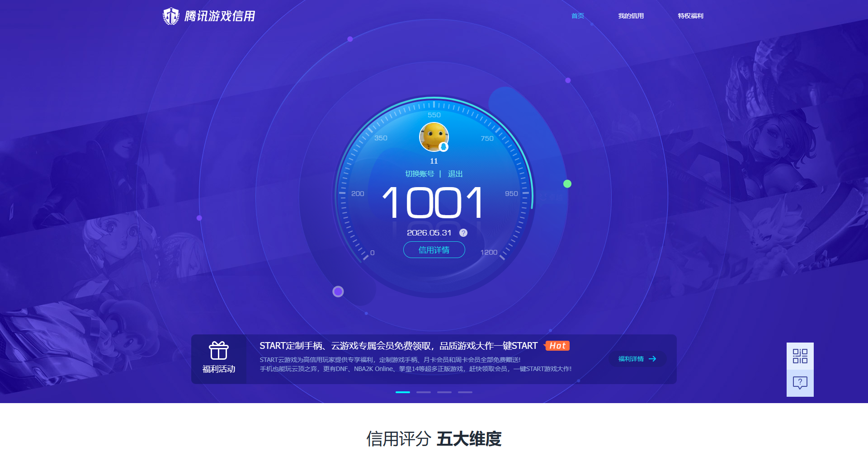
Task: Click the 退出 logout link
Action: coord(455,174)
